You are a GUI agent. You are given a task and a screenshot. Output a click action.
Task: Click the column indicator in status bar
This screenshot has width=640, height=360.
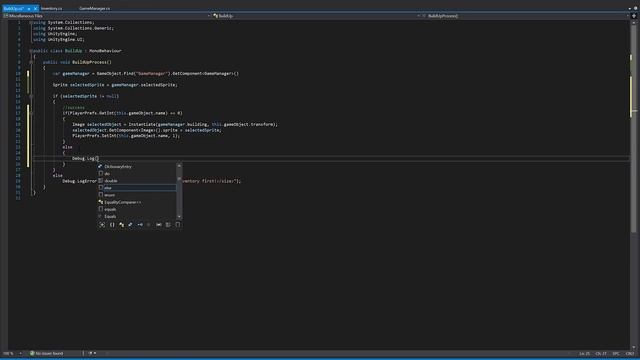click(x=601, y=353)
